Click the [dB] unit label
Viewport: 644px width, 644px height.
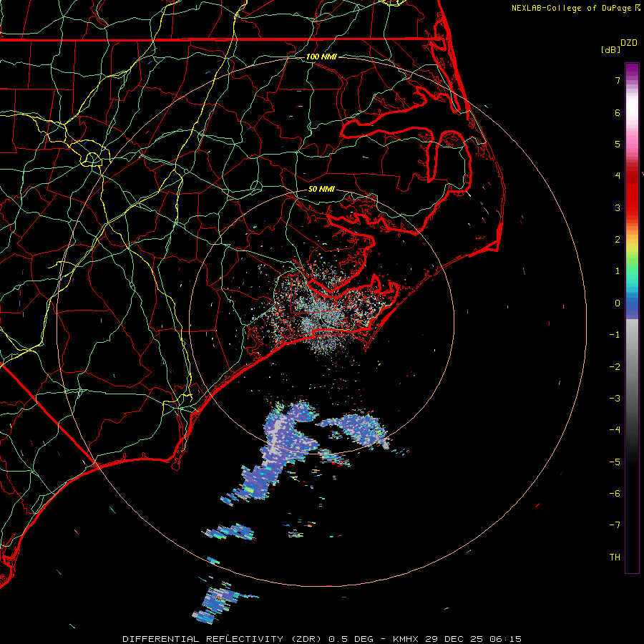(x=610, y=49)
